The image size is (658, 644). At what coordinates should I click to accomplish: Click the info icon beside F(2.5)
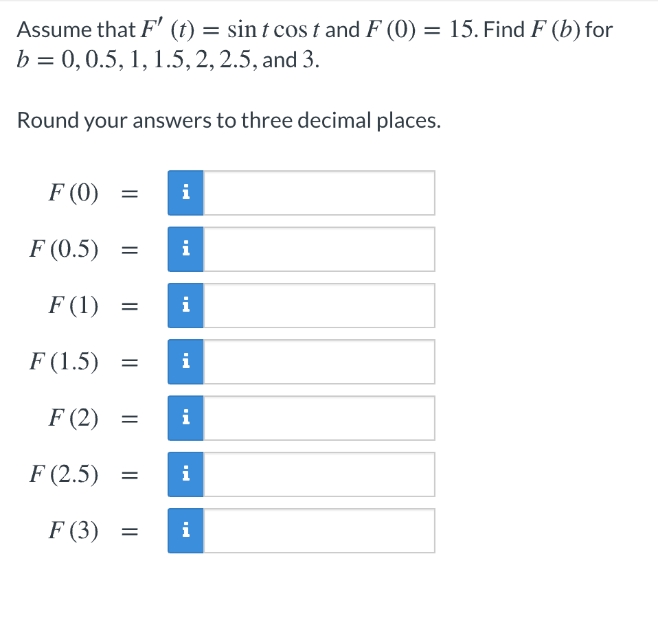tap(184, 474)
